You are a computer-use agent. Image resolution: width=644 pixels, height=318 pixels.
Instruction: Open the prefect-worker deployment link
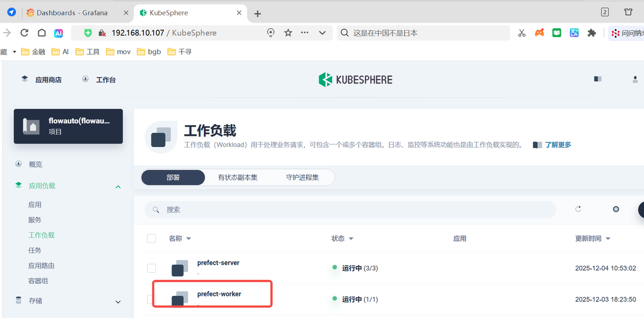click(219, 294)
